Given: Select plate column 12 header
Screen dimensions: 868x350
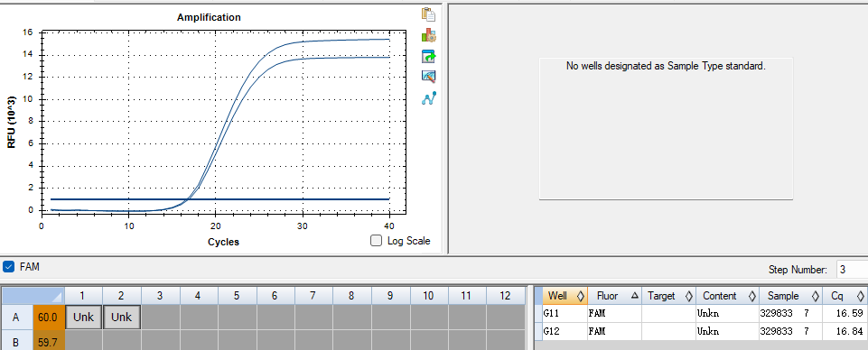Looking at the screenshot, I should (x=506, y=296).
